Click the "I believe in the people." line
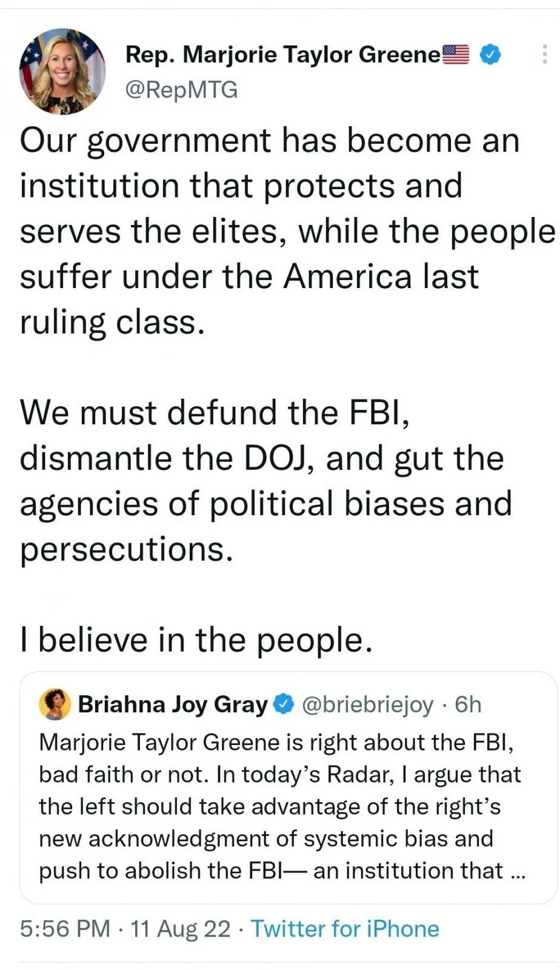The height and width of the screenshot is (970, 560). (x=196, y=640)
